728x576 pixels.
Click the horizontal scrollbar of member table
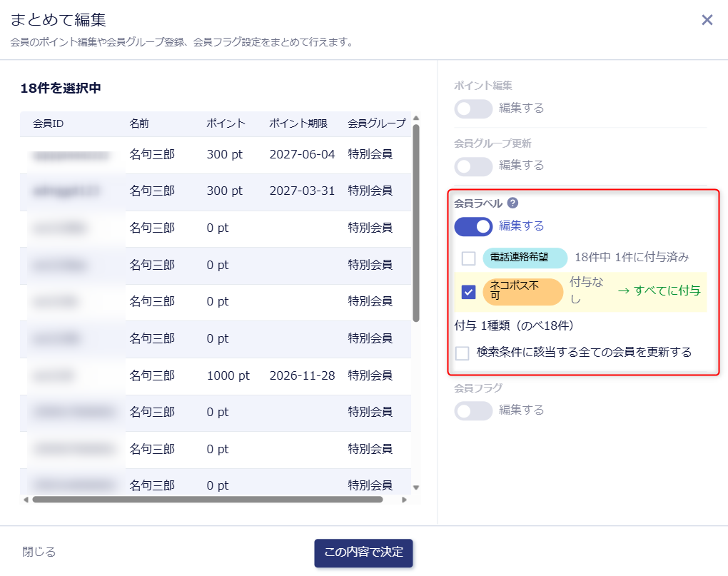(208, 500)
